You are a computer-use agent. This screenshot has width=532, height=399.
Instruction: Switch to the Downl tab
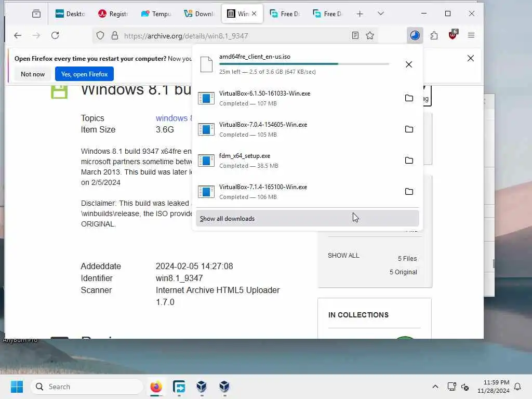click(x=199, y=14)
